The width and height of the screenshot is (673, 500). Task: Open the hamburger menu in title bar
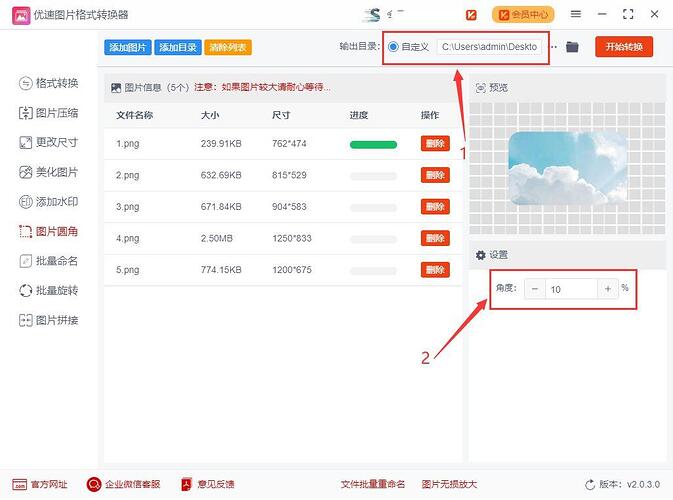[x=575, y=15]
